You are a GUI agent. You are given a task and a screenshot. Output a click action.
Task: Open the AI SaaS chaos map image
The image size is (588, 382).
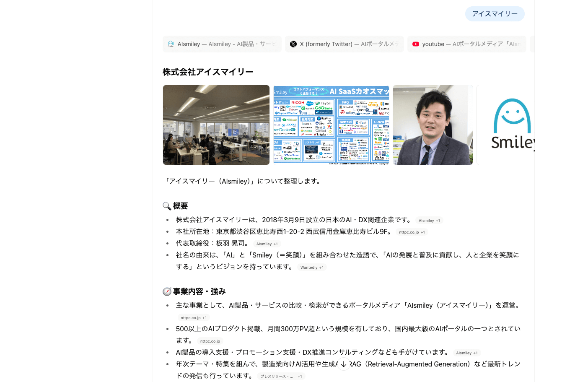tap(331, 125)
